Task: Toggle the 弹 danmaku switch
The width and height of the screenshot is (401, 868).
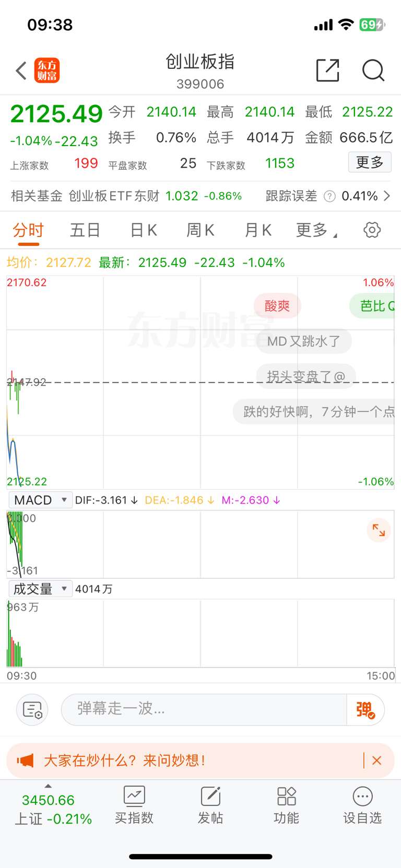Action: 365,710
